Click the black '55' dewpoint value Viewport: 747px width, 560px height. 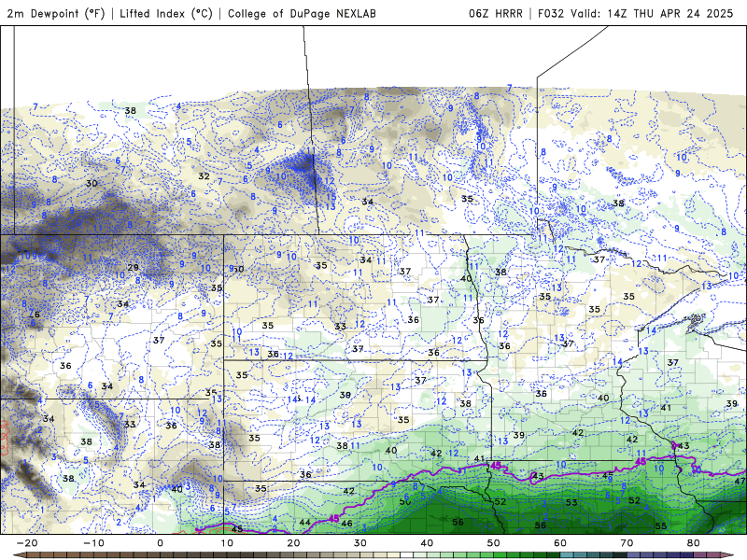(x=661, y=526)
